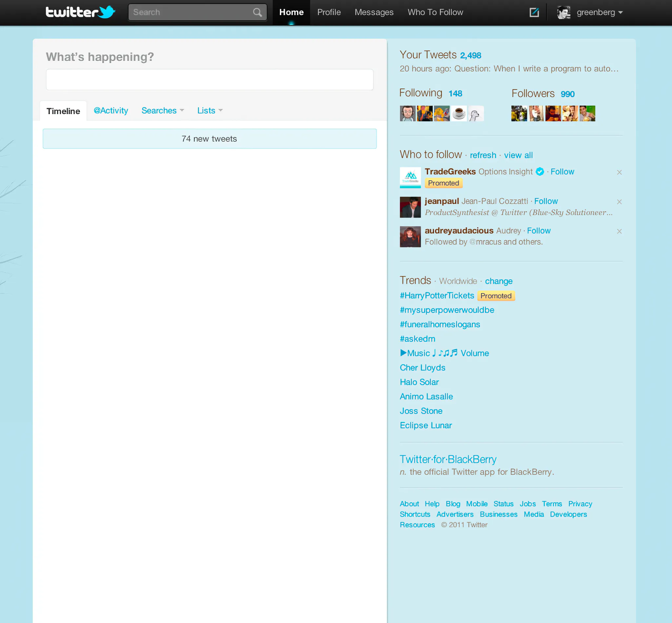Dismiss the TradeGreeks suggestion
672x623 pixels.
[619, 172]
